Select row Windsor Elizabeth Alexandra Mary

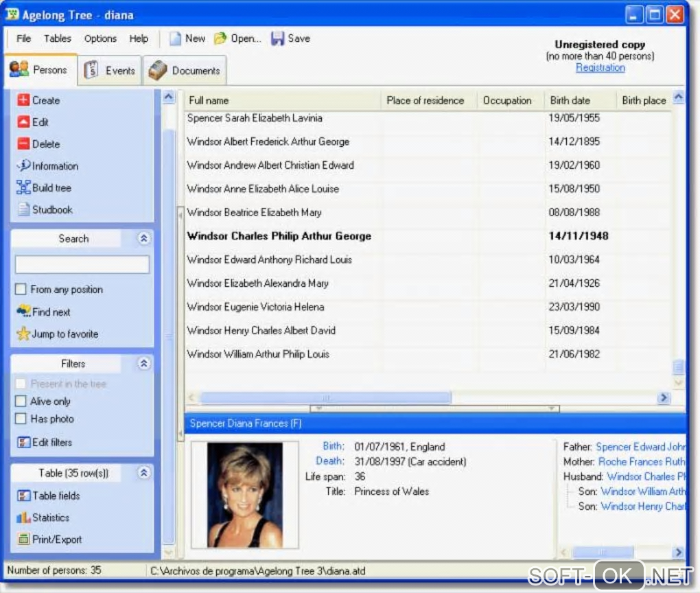428,283
